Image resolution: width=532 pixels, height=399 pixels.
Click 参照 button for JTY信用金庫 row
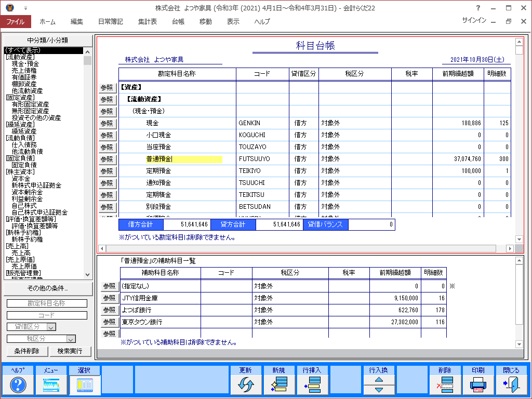click(x=110, y=298)
